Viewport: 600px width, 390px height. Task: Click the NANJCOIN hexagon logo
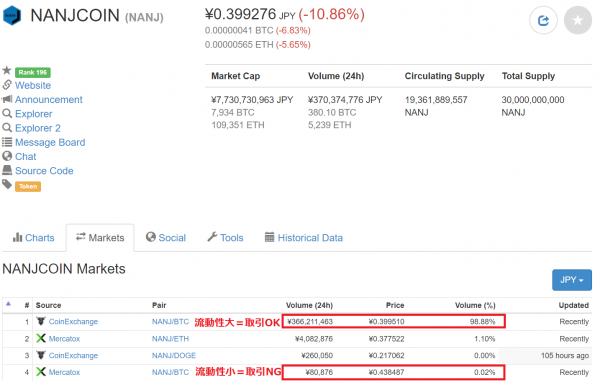12,15
